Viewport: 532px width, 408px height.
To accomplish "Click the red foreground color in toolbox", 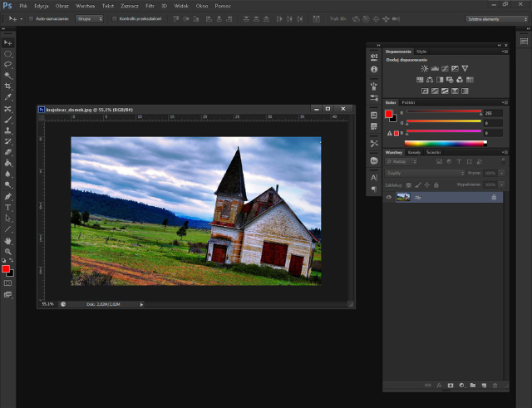I will (x=6, y=269).
